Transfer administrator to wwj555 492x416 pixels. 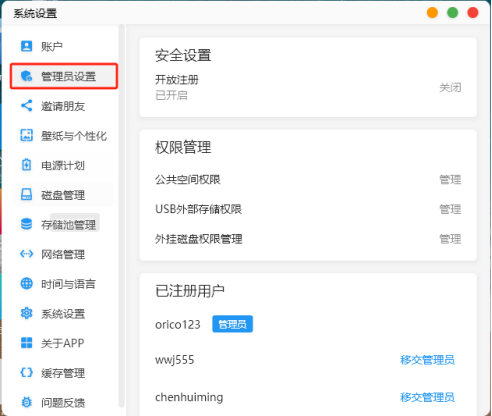(427, 360)
